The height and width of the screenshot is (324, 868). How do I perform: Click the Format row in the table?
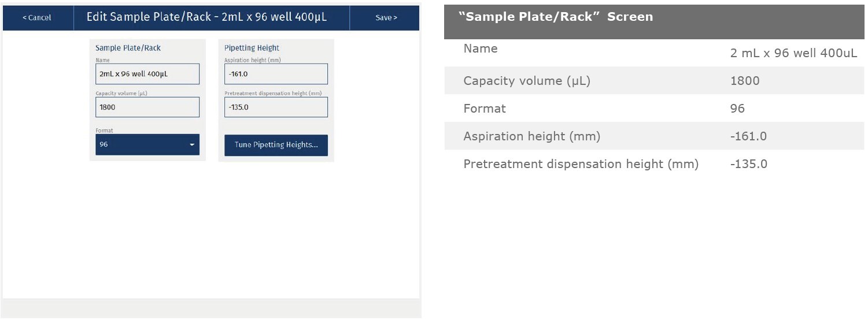485,109
